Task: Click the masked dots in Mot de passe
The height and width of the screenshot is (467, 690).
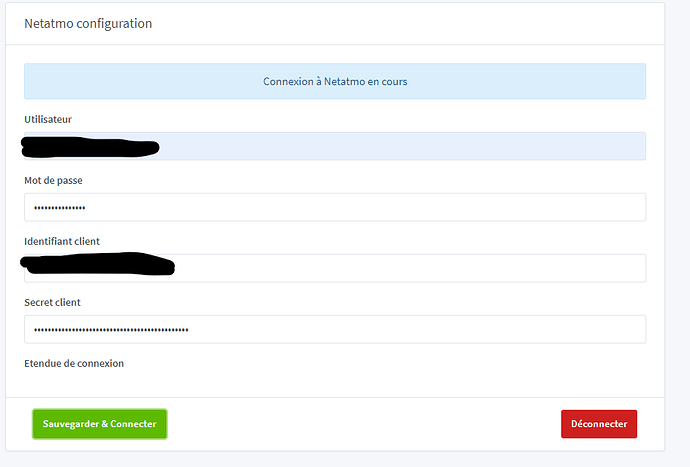Action: (60, 208)
